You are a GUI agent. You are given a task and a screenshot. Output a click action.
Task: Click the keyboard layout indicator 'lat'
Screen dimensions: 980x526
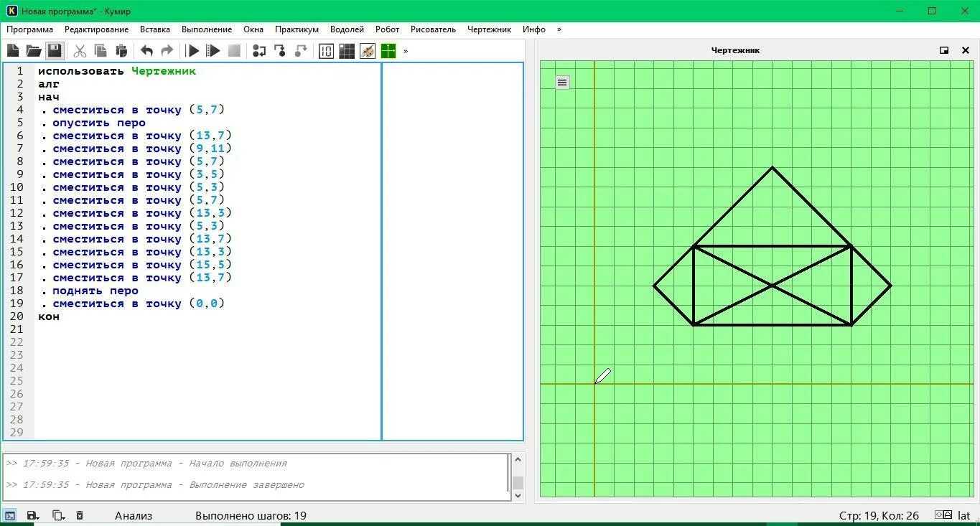[963, 515]
